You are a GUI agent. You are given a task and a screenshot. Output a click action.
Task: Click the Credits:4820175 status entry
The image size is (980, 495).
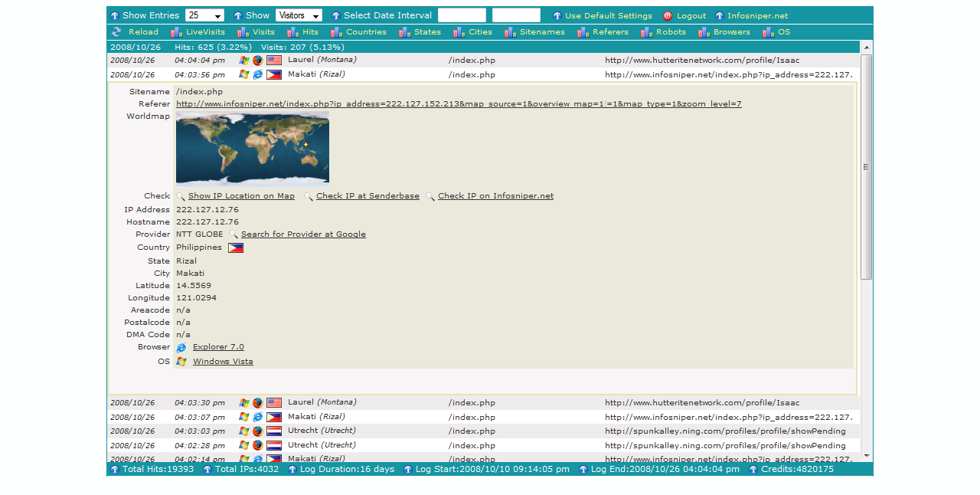pyautogui.click(x=797, y=469)
